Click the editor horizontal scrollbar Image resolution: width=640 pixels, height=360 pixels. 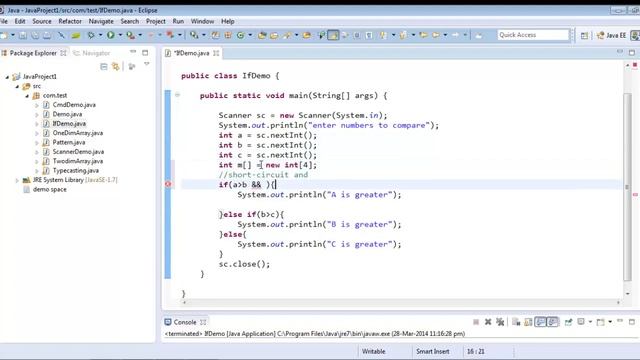401,302
